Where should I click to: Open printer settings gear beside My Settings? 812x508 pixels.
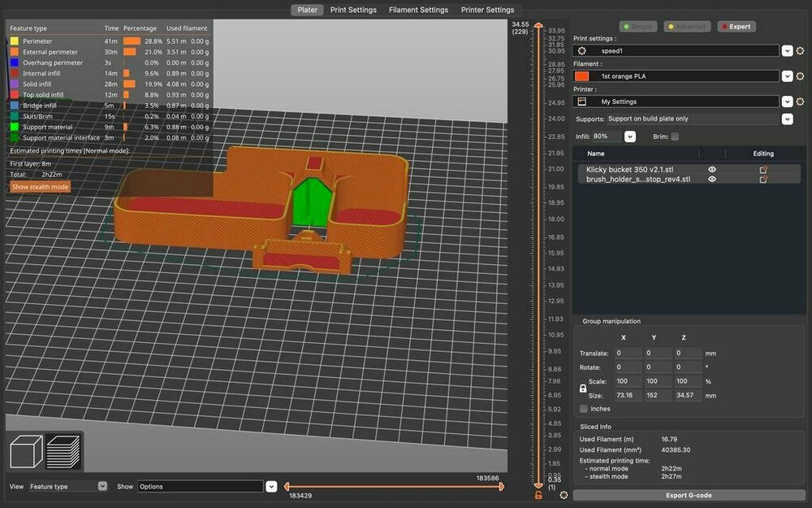click(800, 102)
